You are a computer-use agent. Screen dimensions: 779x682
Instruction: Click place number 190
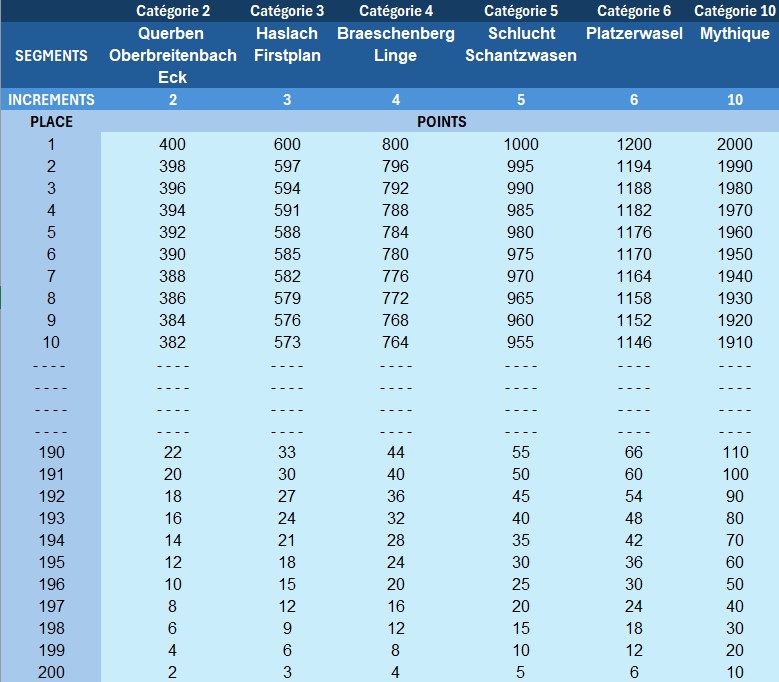tap(52, 452)
